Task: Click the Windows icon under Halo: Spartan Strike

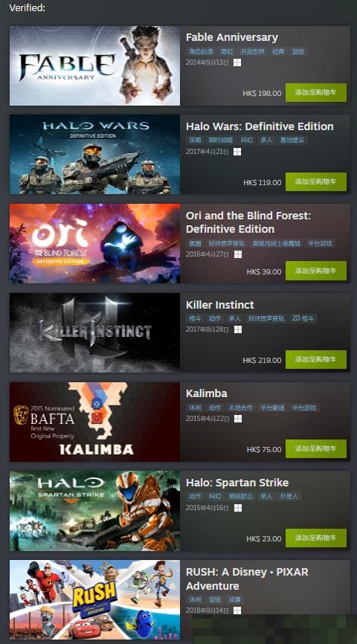Action: [238, 508]
